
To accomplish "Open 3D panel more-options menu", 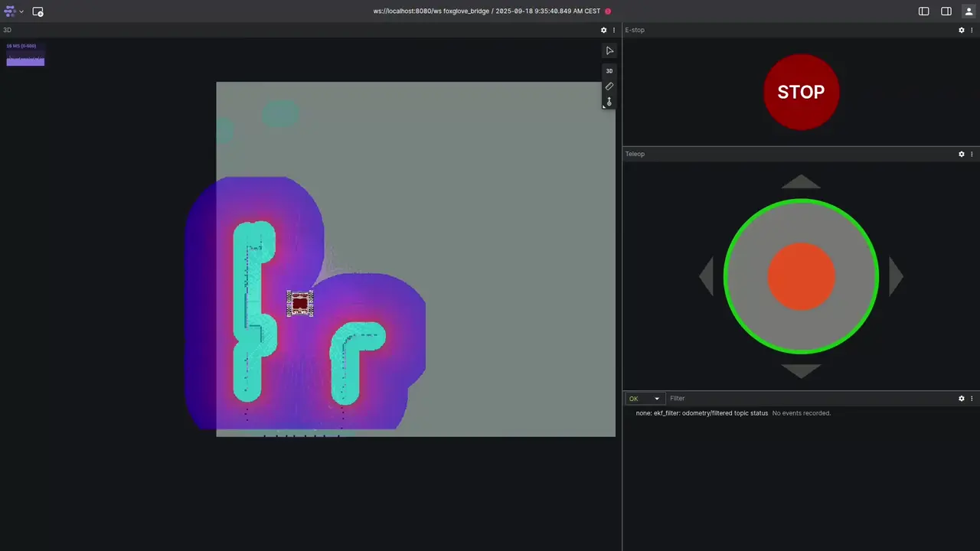I will 614,31.
